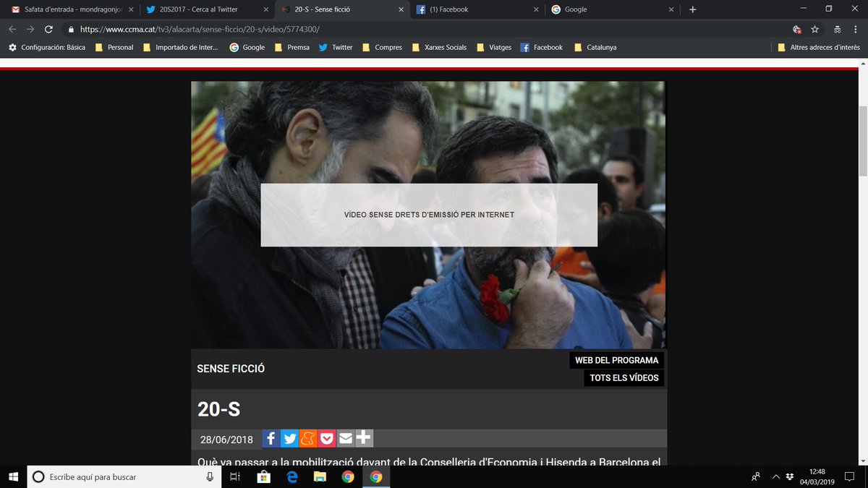
Task: Open WEB DEL PROGRAMA
Action: 616,359
